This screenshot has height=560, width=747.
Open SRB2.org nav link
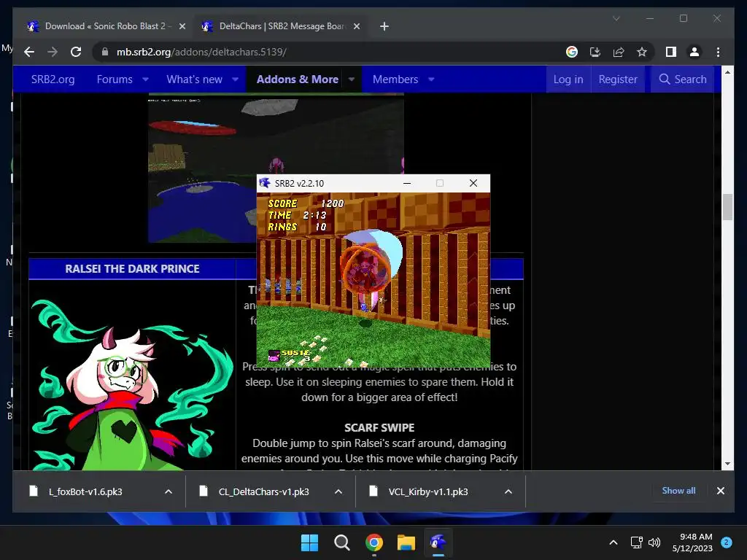pos(53,79)
